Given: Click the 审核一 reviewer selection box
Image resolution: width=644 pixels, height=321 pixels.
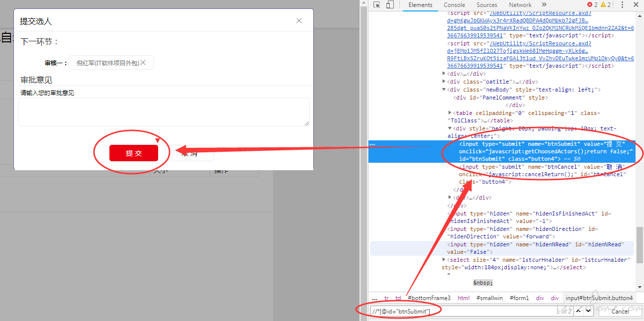Looking at the screenshot, I should (x=111, y=63).
